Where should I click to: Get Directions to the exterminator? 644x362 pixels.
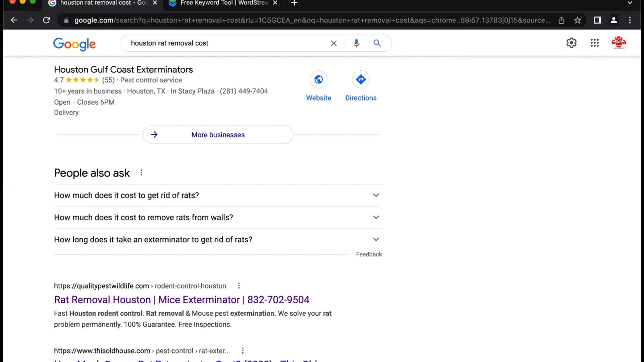[361, 79]
